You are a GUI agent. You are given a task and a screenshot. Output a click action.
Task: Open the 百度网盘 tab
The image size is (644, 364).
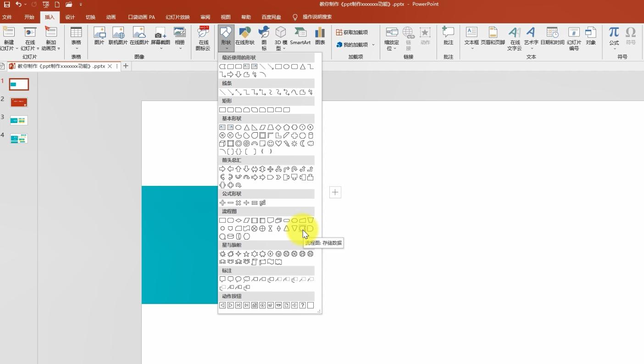click(271, 17)
